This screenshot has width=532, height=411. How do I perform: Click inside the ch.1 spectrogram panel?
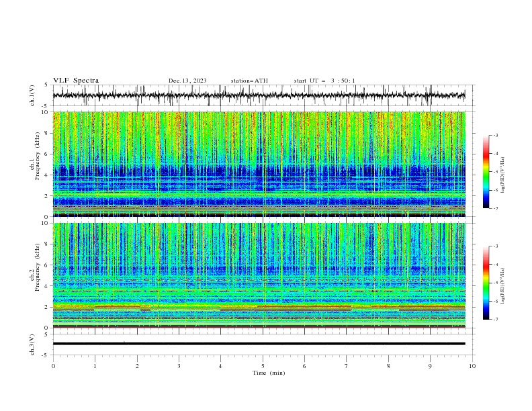259,164
